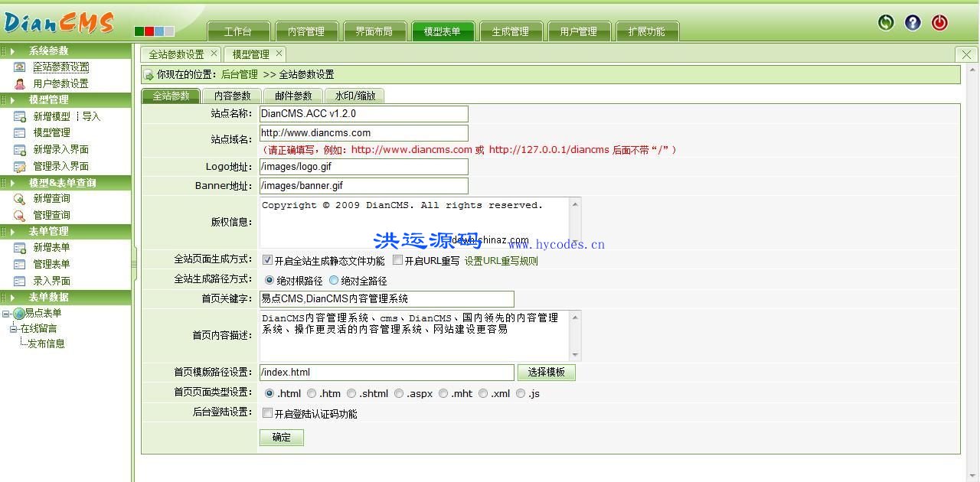Collapse the 表单数据 sidebar section

(x=66, y=297)
